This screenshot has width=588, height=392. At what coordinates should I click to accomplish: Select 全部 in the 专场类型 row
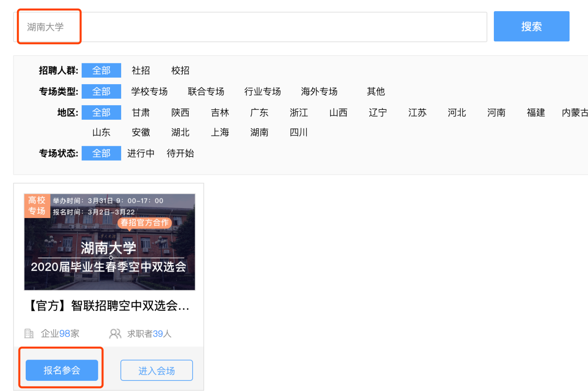tap(101, 91)
